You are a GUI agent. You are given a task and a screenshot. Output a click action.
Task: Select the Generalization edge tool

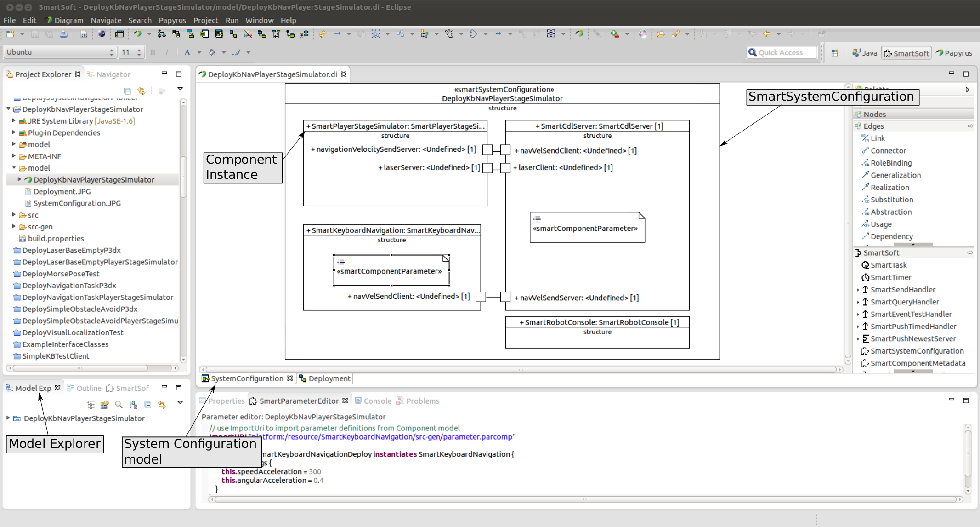pyautogui.click(x=891, y=175)
